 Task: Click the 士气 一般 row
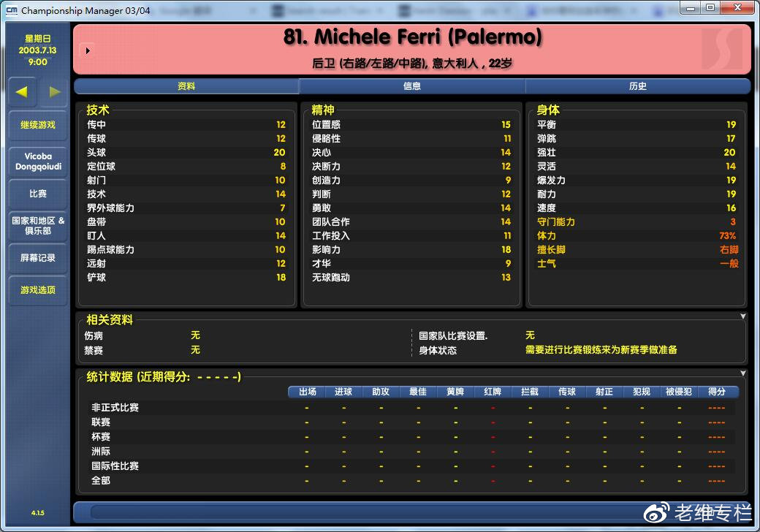click(636, 263)
